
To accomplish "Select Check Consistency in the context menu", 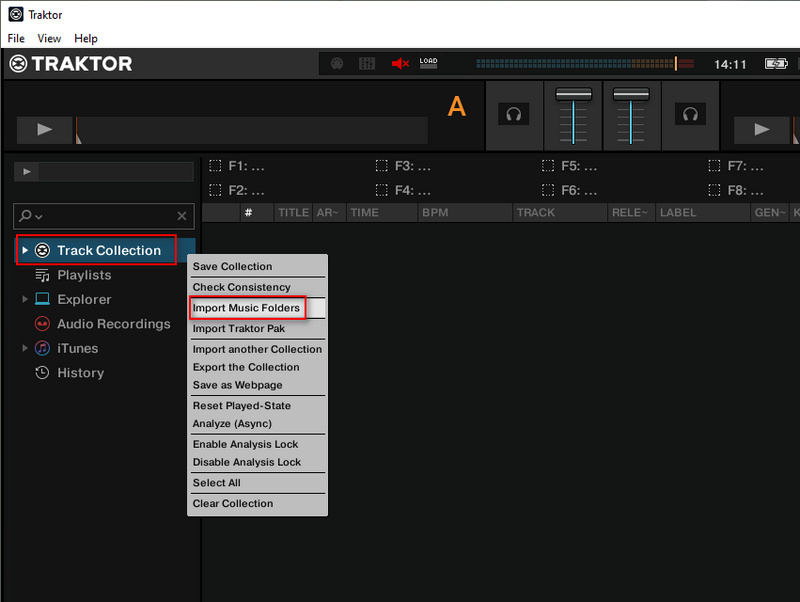I will pyautogui.click(x=242, y=287).
